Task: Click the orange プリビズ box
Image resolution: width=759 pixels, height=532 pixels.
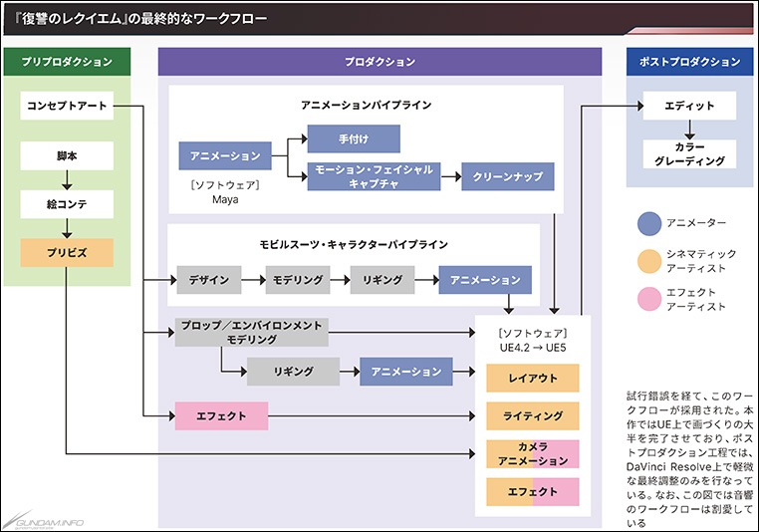Action: 67,253
